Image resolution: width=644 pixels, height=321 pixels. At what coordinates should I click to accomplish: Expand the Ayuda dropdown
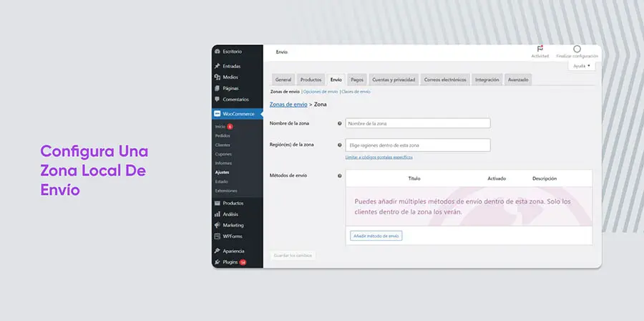[x=582, y=66]
